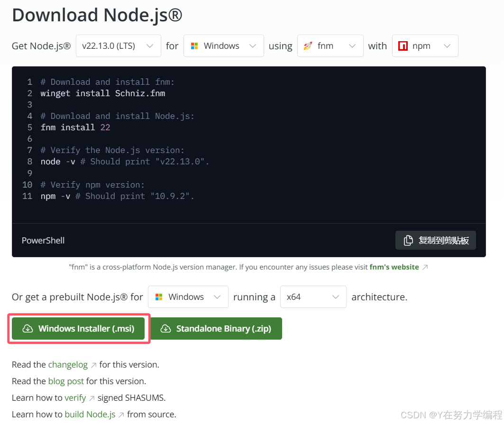Screen dimensions: 504x423
Task: Click the copy icon in clipboard button
Action: (408, 240)
